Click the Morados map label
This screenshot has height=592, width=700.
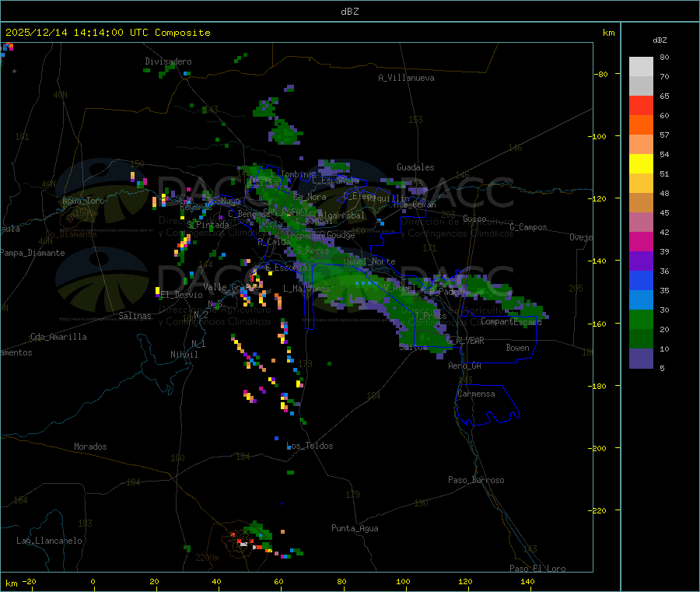point(90,447)
